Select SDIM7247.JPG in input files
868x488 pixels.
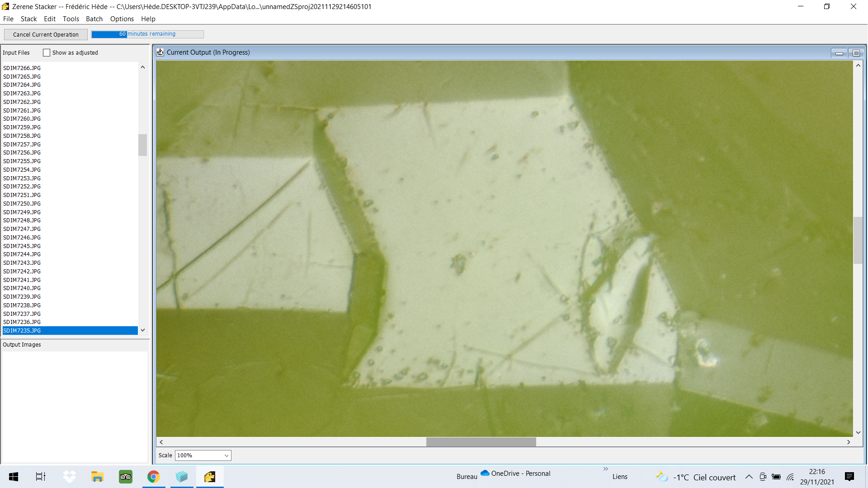(x=70, y=229)
